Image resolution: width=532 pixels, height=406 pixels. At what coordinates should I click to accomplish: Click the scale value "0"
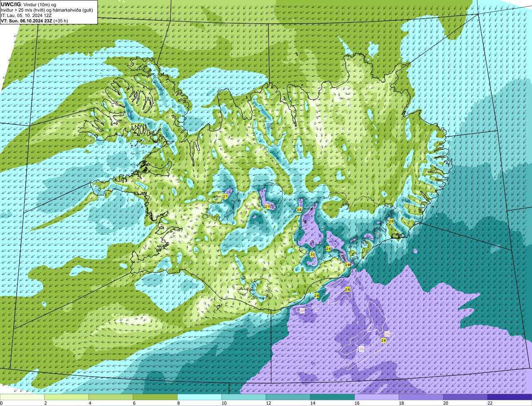coord(1,403)
